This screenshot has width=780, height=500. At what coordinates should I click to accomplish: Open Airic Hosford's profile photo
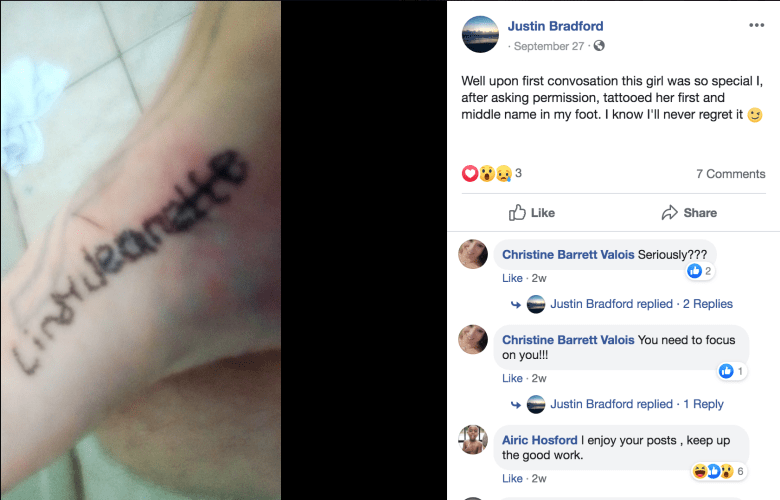[473, 440]
